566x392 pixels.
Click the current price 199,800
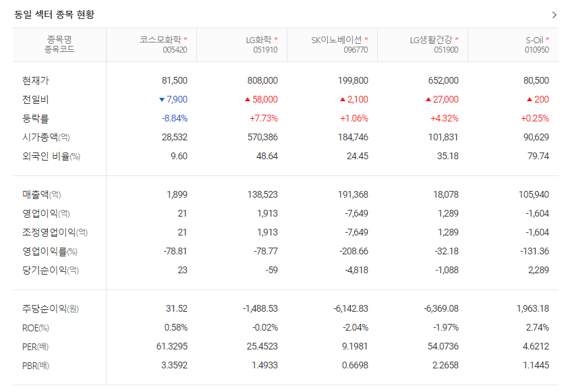(x=353, y=80)
